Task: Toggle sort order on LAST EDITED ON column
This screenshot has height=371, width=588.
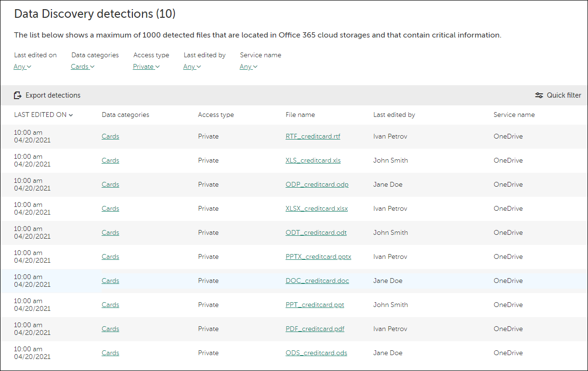Action: click(43, 115)
